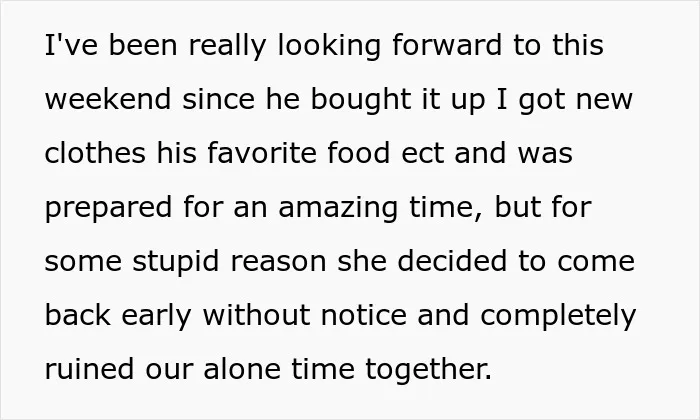Click the misspelled word "ect"
The height and width of the screenshot is (420, 700).
[422, 154]
